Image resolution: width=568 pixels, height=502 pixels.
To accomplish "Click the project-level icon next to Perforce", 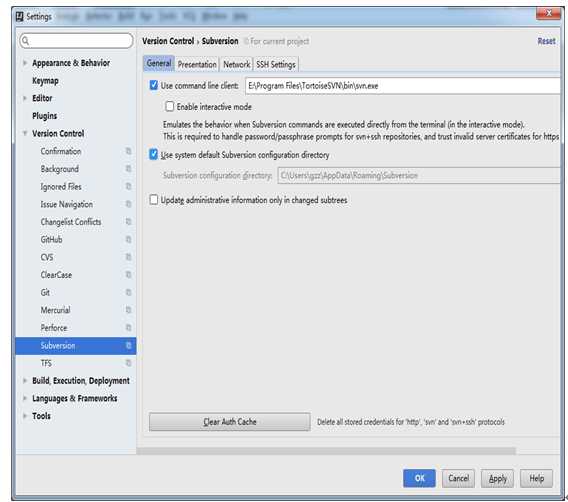I will coord(128,328).
